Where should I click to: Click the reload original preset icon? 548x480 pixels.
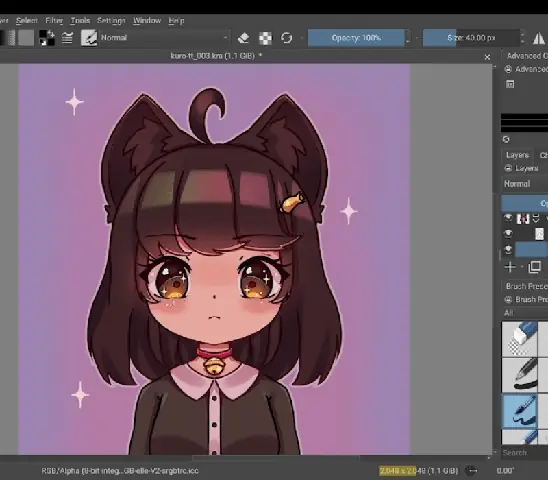(x=287, y=38)
